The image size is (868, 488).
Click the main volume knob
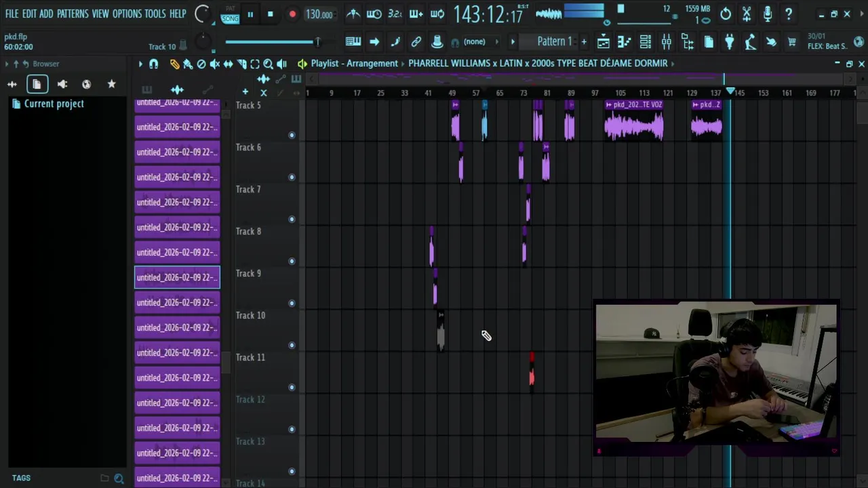(x=202, y=14)
